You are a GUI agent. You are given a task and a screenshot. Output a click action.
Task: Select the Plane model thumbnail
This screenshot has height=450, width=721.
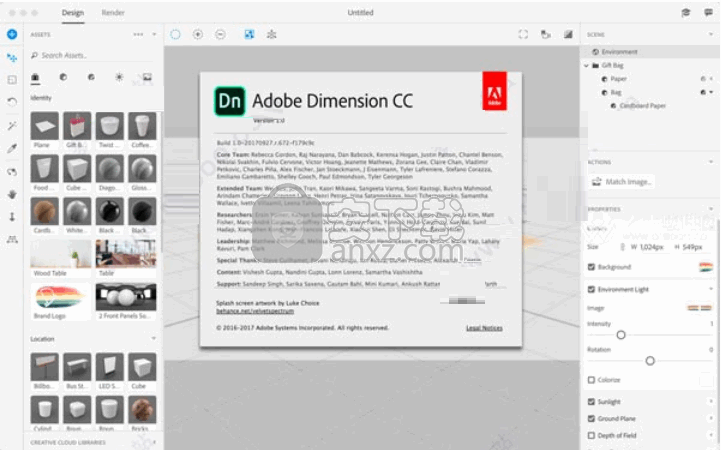pos(44,125)
